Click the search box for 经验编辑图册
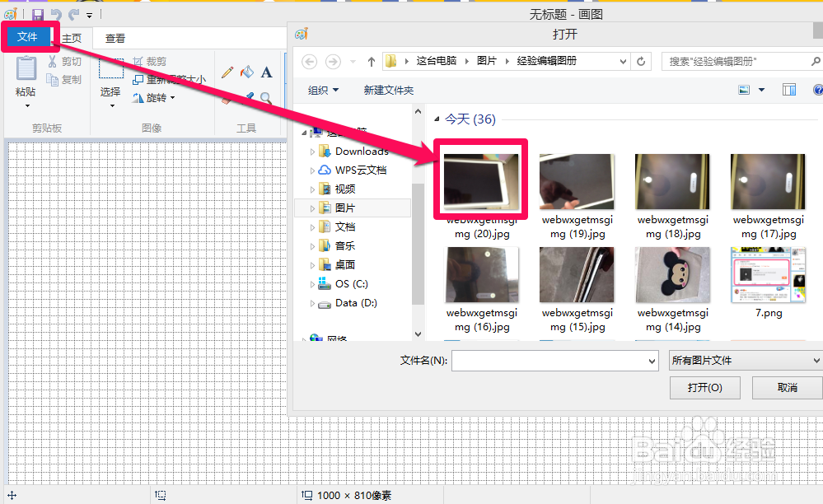The height and width of the screenshot is (504, 823). tap(740, 62)
